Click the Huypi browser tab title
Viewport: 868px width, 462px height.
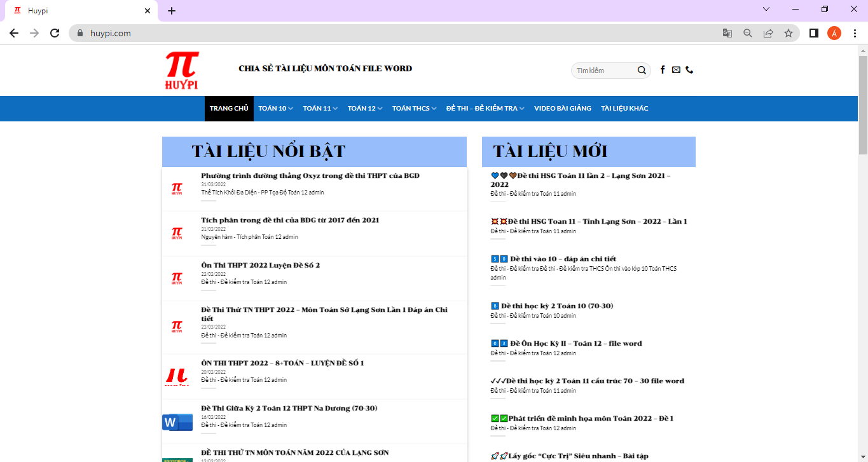[x=38, y=11]
